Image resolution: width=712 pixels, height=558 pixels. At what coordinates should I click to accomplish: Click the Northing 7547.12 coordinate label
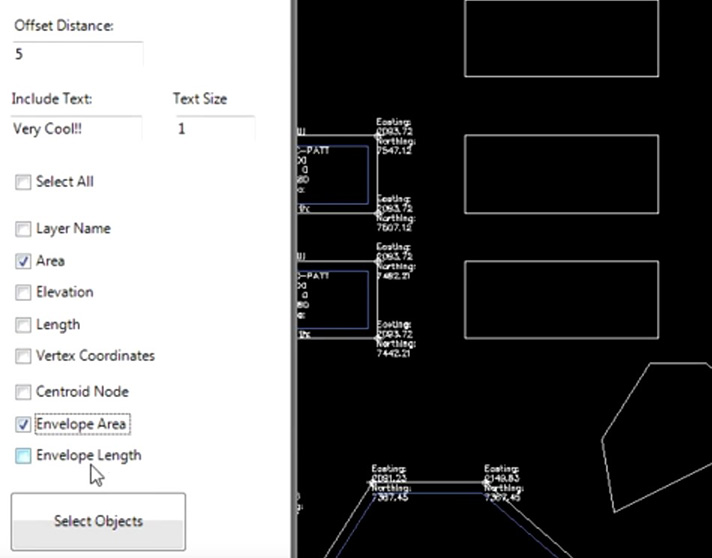[394, 146]
